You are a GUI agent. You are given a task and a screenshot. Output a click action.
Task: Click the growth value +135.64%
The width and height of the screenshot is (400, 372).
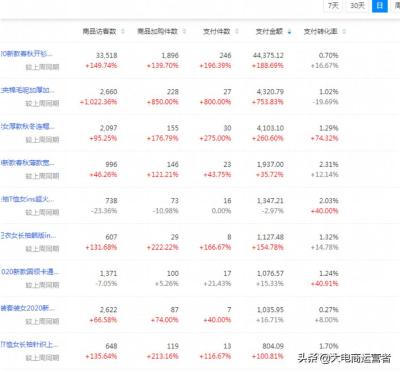101,356
